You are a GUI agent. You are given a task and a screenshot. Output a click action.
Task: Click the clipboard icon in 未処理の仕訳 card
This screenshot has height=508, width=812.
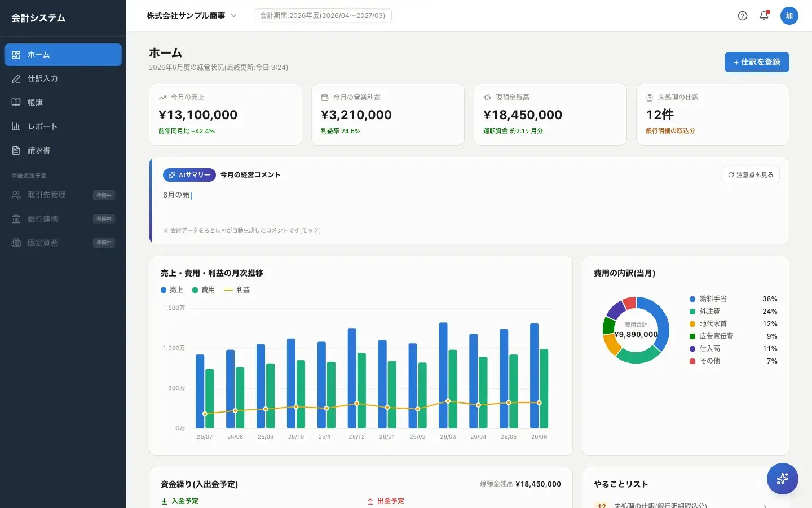[650, 98]
